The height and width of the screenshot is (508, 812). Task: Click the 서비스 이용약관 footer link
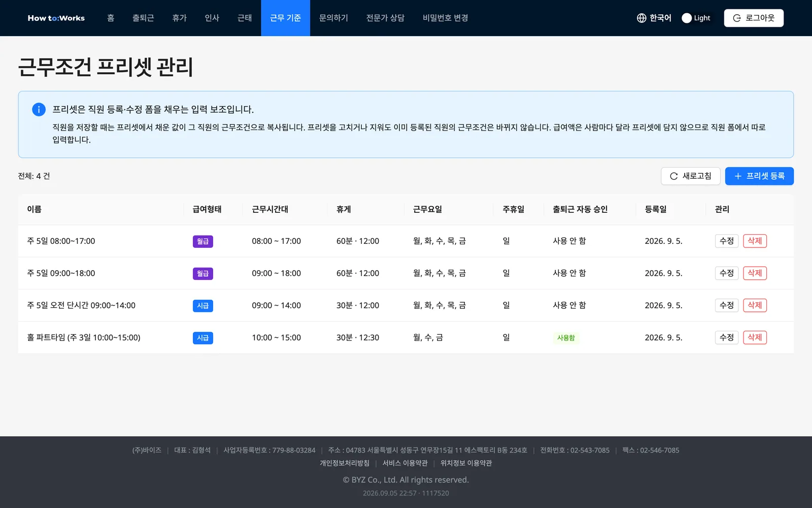[x=405, y=463]
